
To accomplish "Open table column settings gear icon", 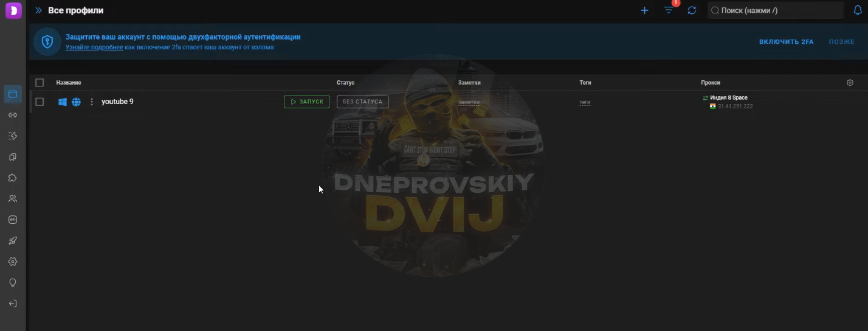I will [x=850, y=83].
